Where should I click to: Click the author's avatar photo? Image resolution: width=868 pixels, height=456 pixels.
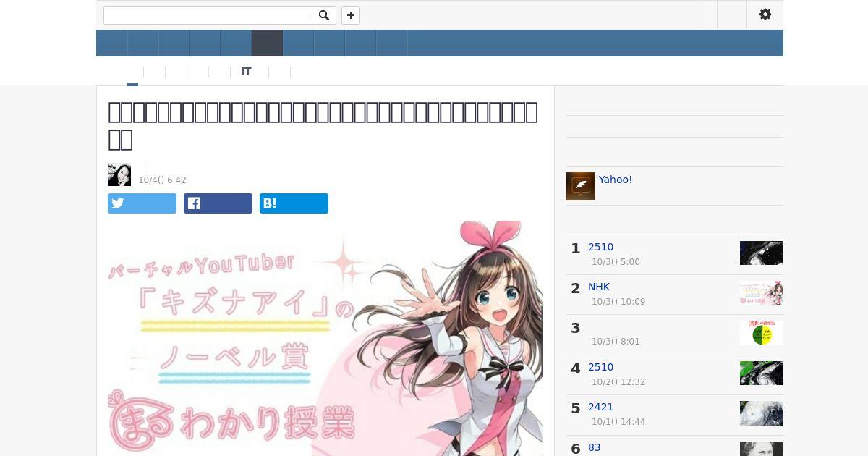point(119,174)
